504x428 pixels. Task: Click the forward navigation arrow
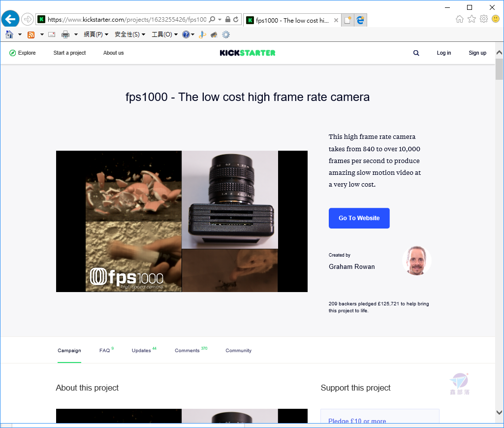[x=28, y=19]
